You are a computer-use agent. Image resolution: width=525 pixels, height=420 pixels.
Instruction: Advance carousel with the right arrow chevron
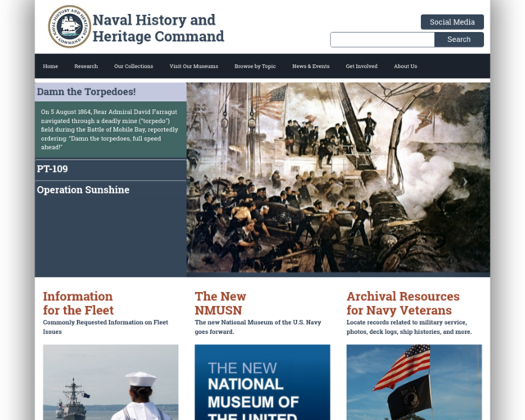(x=465, y=182)
